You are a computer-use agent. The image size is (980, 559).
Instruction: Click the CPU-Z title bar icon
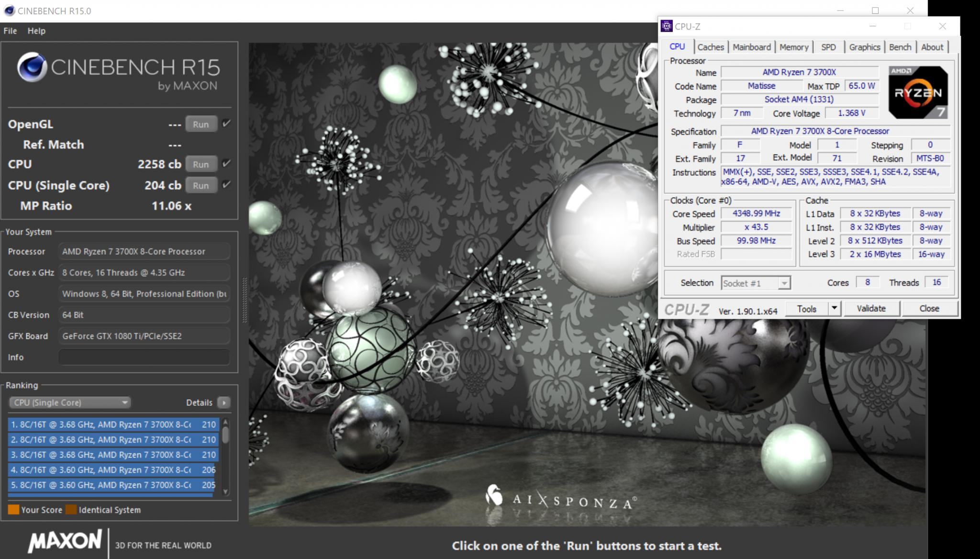pos(667,26)
